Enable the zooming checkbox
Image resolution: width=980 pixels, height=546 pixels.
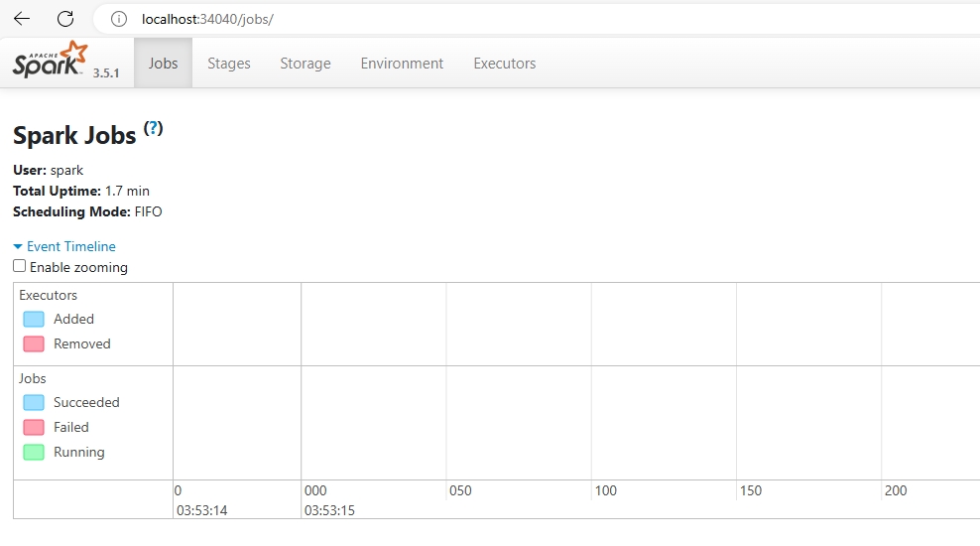[x=20, y=266]
